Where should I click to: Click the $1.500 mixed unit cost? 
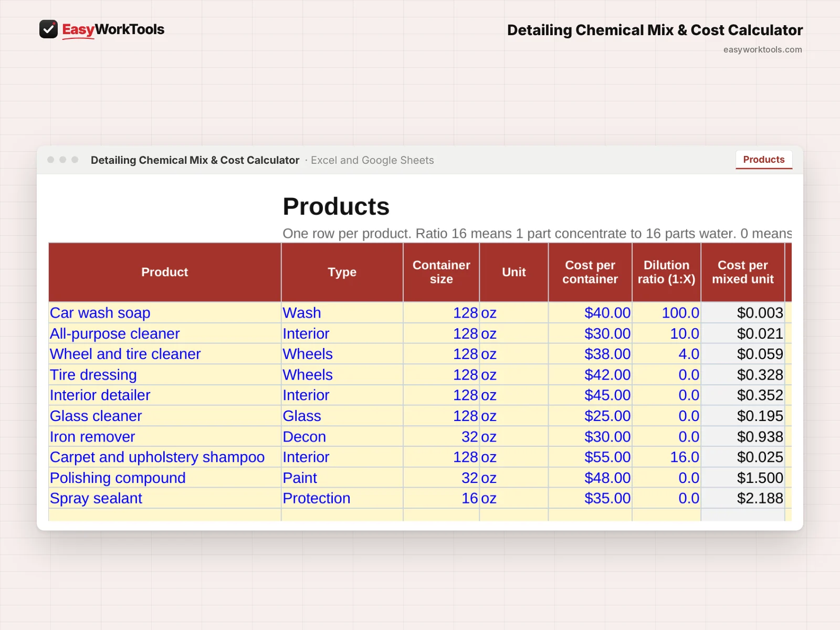click(x=743, y=478)
